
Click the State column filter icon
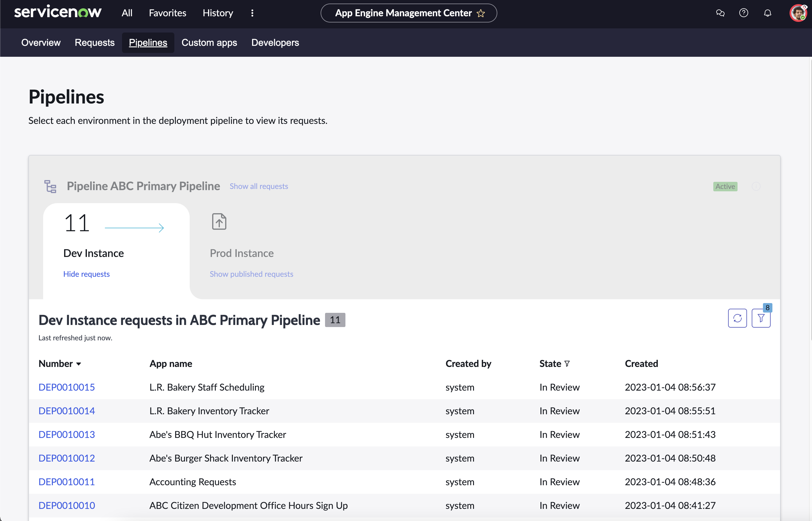[567, 364]
